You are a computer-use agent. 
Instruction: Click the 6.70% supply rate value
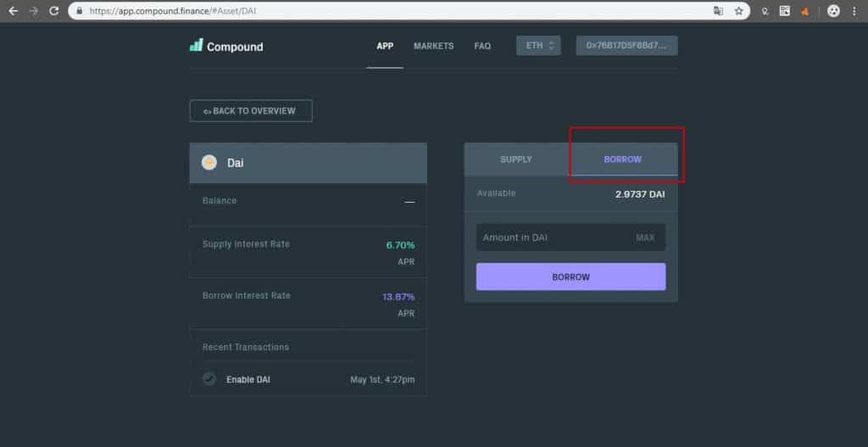[x=400, y=245]
